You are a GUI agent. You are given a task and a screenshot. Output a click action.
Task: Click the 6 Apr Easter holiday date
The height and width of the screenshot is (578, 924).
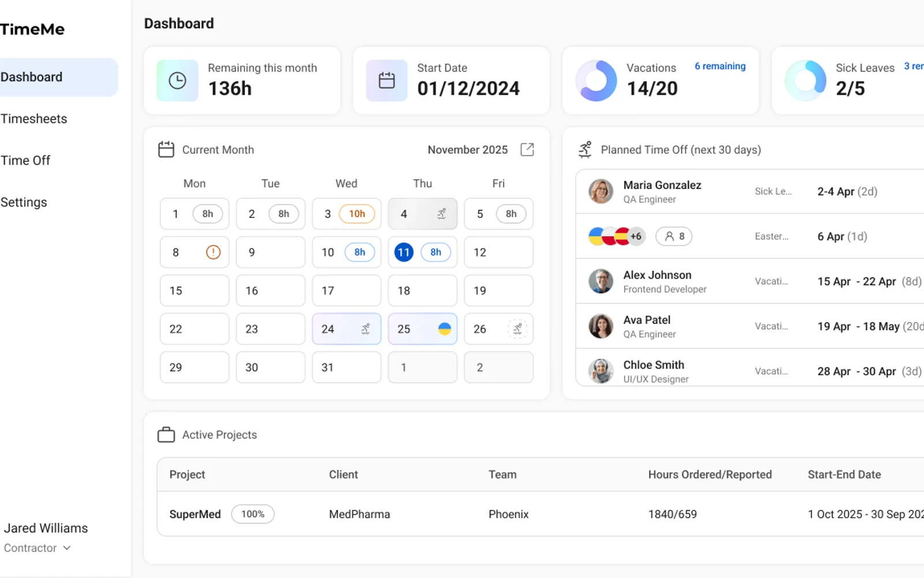click(842, 236)
